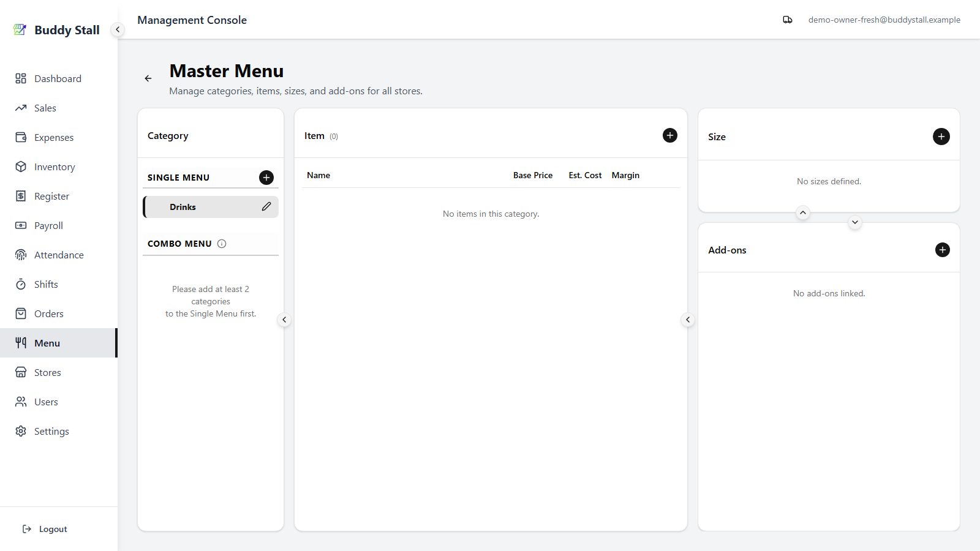Click the Sales trend arrow icon
980x551 pixels.
pos(21,108)
